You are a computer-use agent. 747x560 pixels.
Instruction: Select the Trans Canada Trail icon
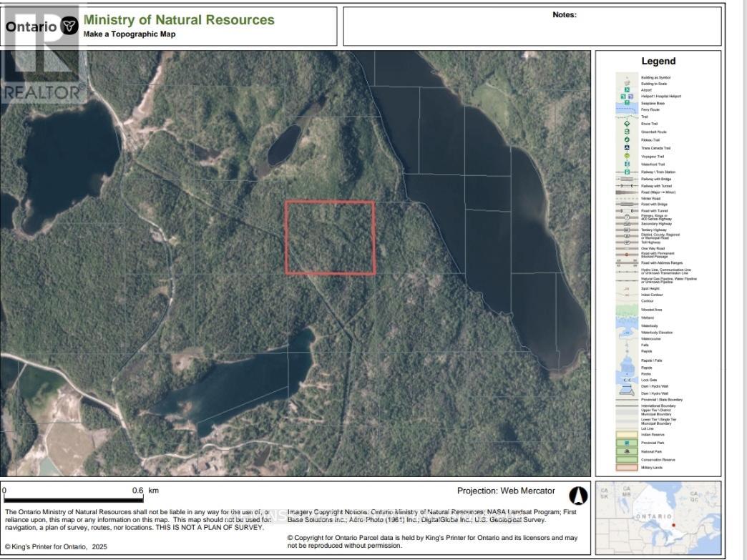(x=627, y=148)
